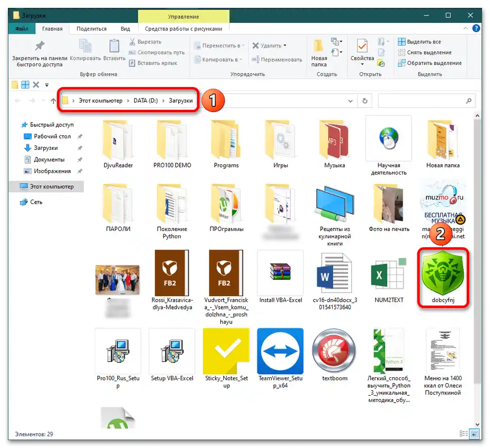
Task: Switch to large icons view in status bar
Action: click(x=475, y=434)
